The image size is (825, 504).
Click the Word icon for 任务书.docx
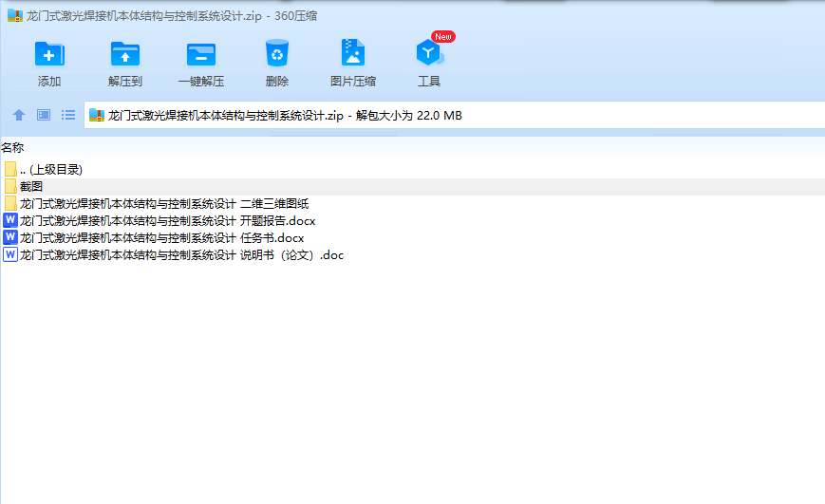click(10, 237)
